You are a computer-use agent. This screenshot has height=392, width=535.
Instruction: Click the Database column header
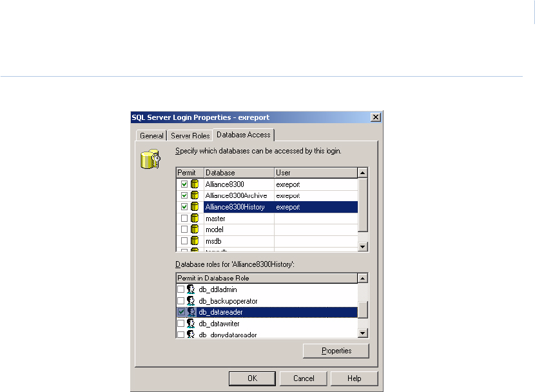coord(239,173)
